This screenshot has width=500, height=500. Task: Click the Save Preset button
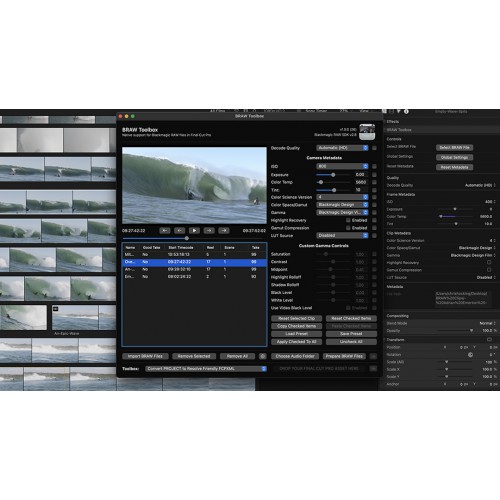351,334
